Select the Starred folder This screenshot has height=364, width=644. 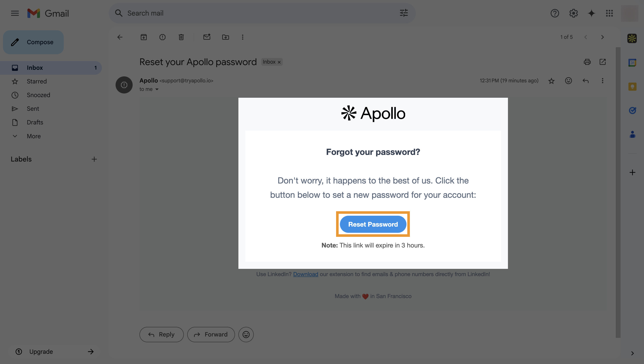point(37,81)
